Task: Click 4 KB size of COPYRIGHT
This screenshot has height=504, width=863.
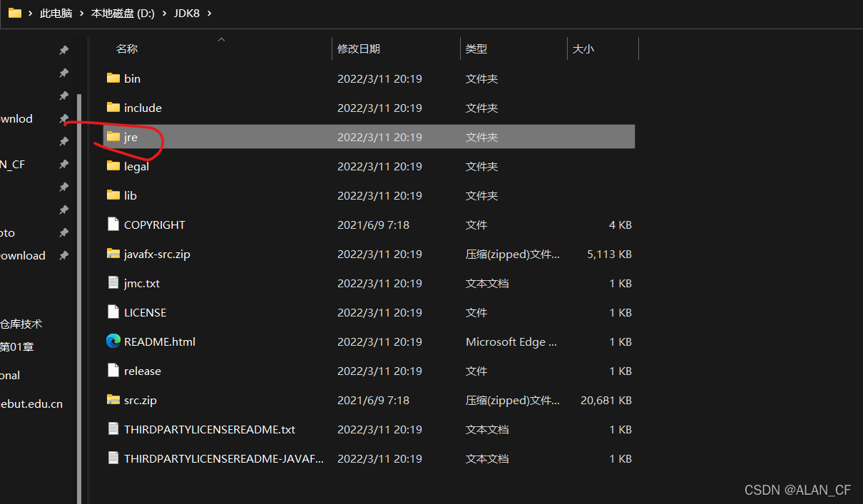Action: 621,225
